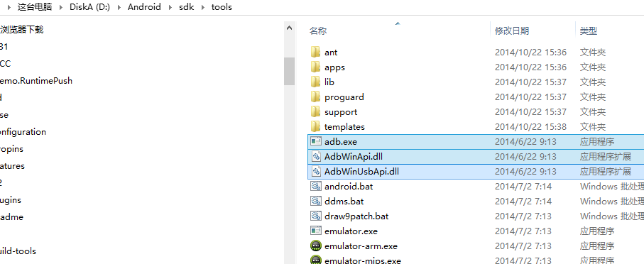Expand the breadcrumb arrow after DiskA (D:)
The width and height of the screenshot is (644, 264).
tap(119, 7)
